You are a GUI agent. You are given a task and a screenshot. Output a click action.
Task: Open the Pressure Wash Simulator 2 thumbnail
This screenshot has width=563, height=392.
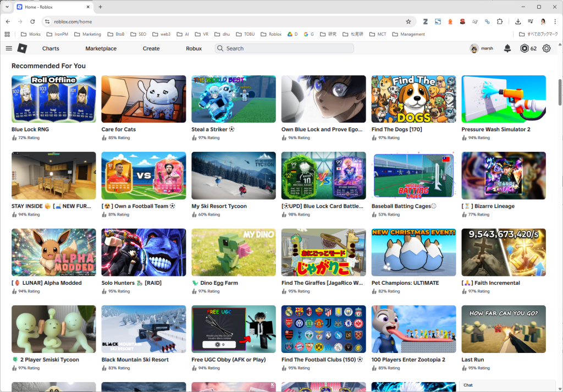click(503, 99)
